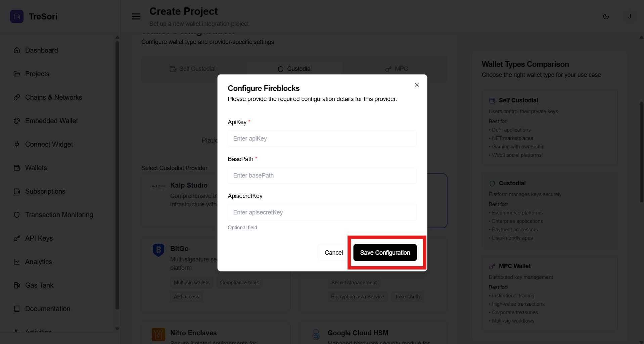Click the Analytics chart icon
This screenshot has height=344, width=644.
[x=17, y=262]
